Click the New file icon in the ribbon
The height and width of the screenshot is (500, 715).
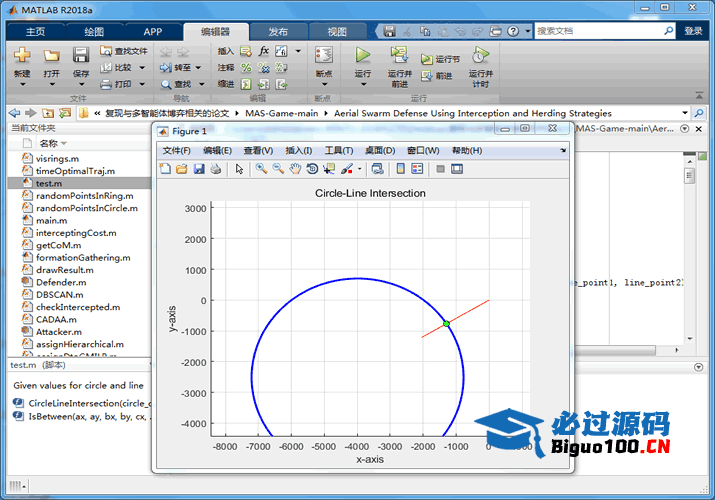[x=22, y=55]
